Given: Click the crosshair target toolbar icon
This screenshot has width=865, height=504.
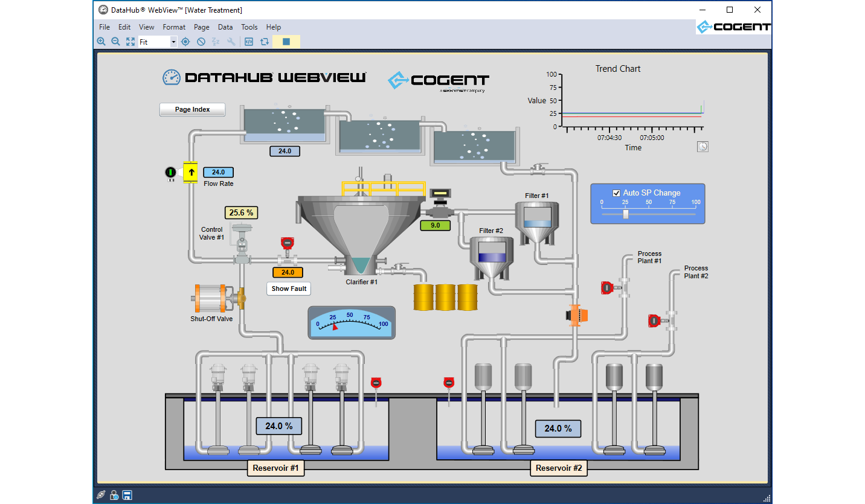Looking at the screenshot, I should point(185,41).
